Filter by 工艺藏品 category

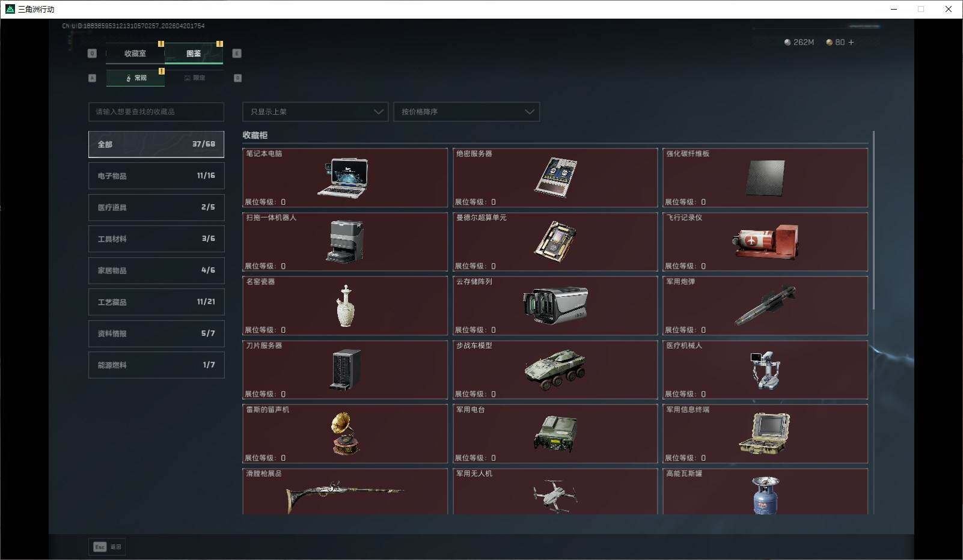click(x=156, y=302)
